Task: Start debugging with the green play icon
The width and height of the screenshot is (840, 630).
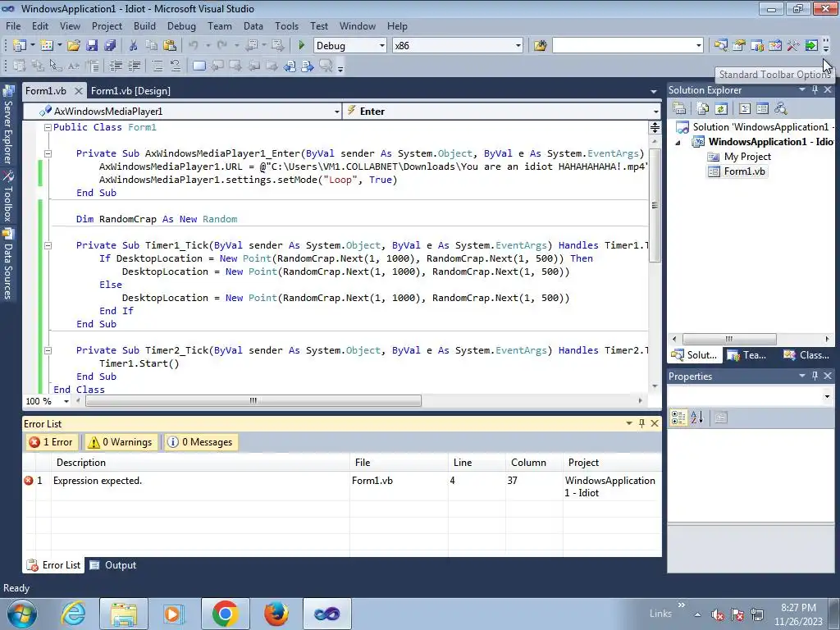Action: tap(302, 46)
